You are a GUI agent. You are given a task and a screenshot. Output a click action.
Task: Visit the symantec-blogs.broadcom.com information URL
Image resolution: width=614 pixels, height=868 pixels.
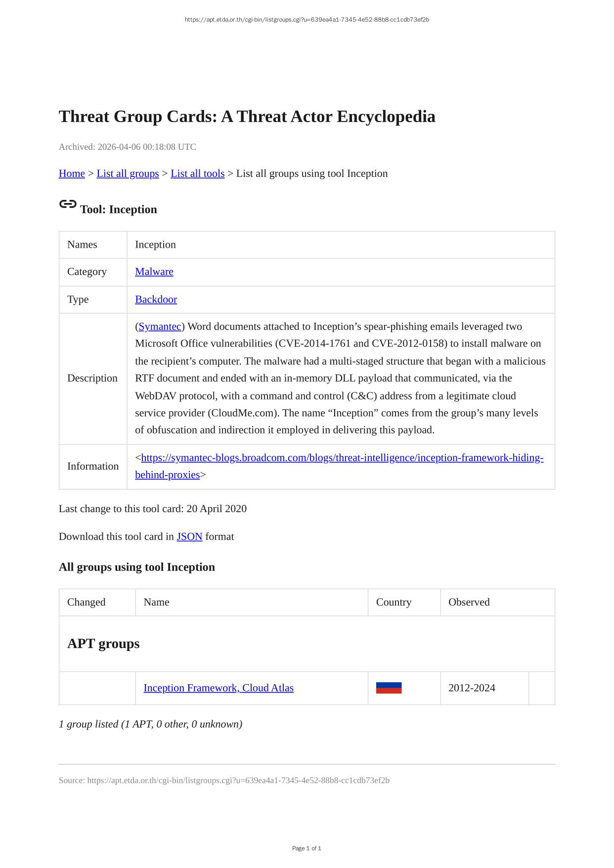pos(342,458)
